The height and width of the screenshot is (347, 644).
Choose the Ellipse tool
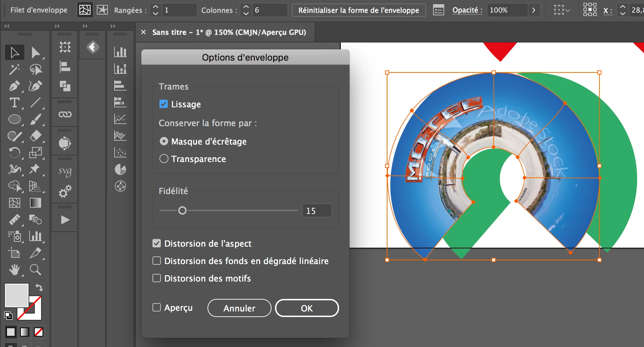[x=15, y=119]
